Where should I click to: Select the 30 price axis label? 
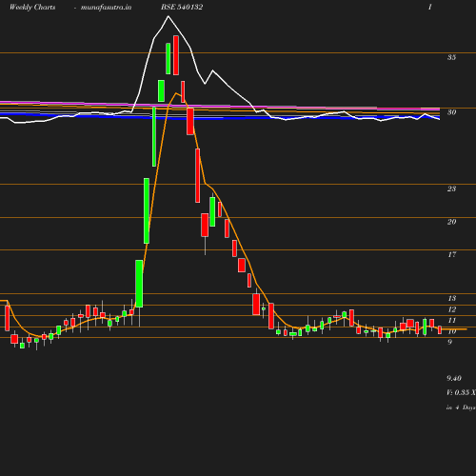(x=451, y=112)
